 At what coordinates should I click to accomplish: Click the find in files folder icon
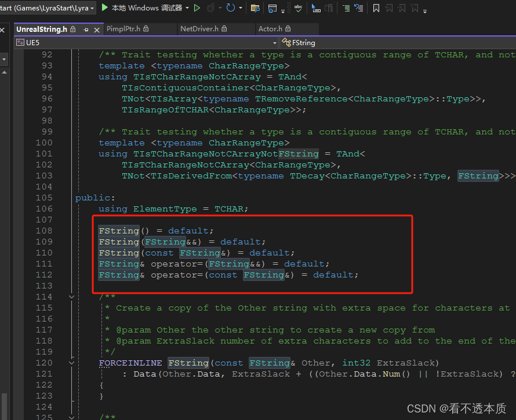coord(255,8)
